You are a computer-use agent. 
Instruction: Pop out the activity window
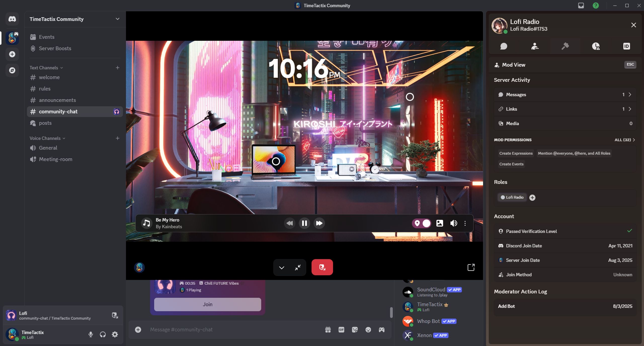click(471, 267)
